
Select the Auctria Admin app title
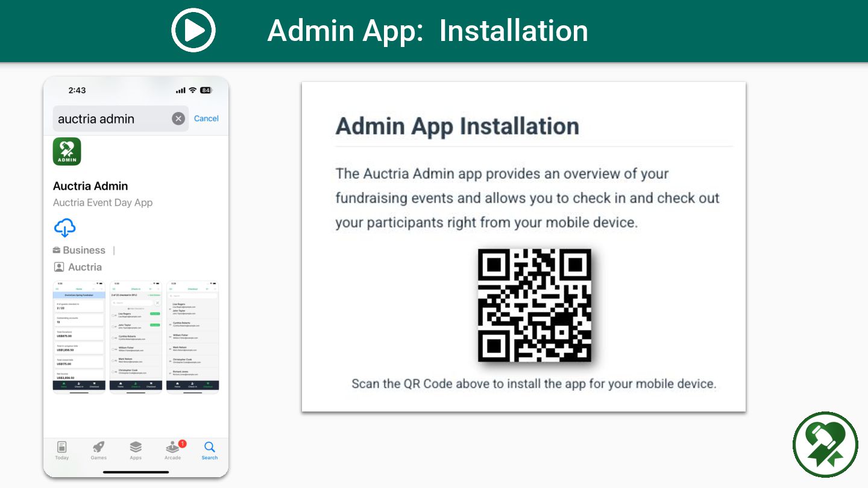90,186
